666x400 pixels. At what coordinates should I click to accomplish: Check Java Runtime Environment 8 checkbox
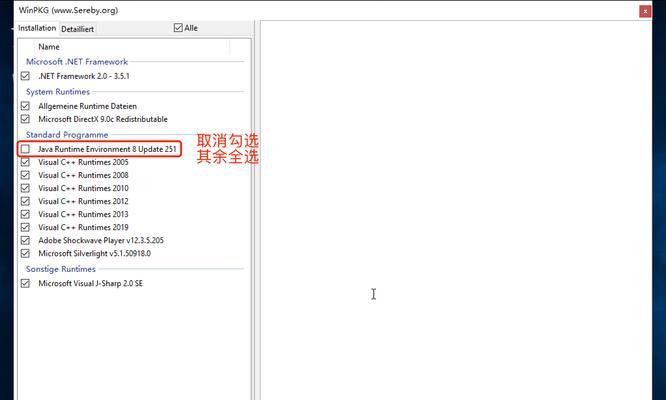coord(25,149)
